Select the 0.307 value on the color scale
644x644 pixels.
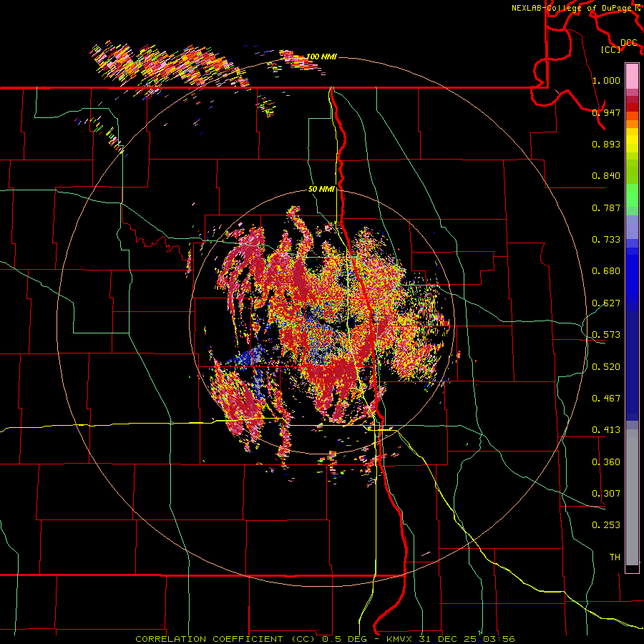[x=606, y=494]
